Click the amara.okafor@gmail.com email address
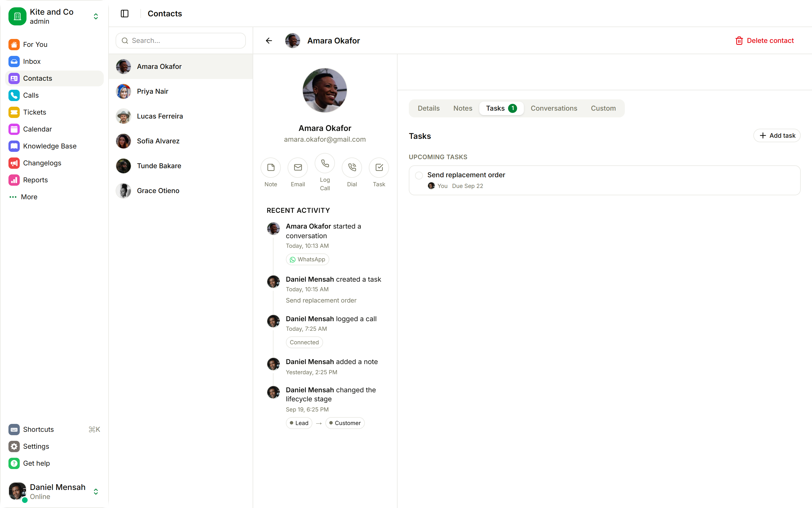812x508 pixels. pyautogui.click(x=325, y=139)
